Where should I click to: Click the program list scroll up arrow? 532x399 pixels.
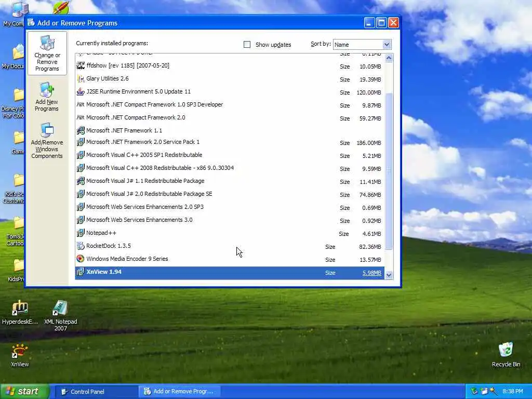pos(389,58)
